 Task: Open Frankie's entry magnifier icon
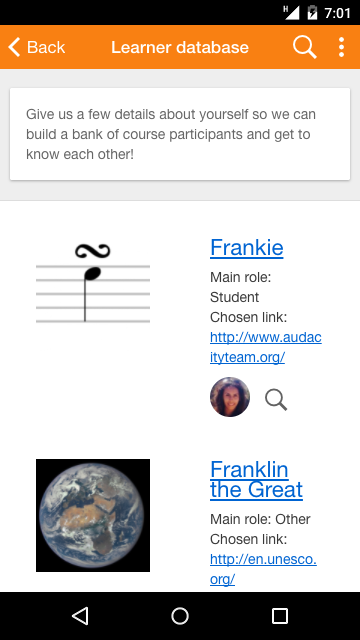coord(276,399)
